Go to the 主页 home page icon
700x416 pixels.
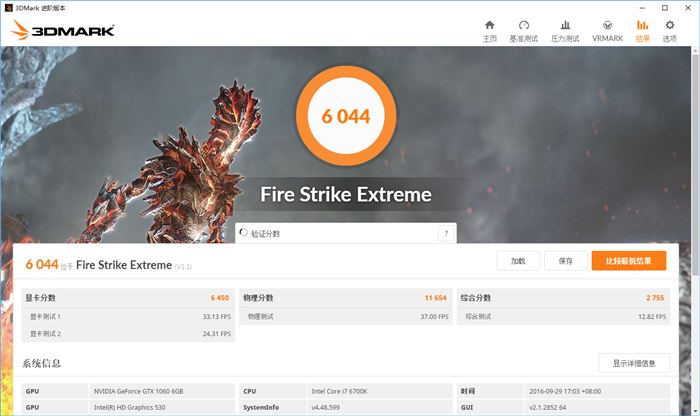(x=489, y=30)
